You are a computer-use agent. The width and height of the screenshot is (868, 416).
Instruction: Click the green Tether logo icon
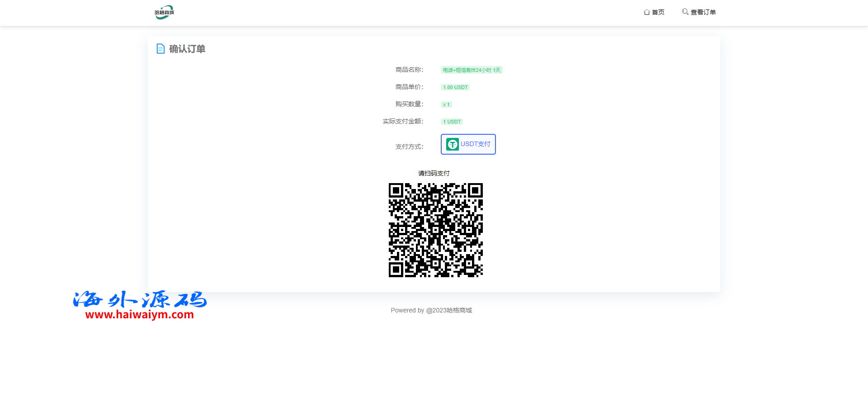(452, 144)
